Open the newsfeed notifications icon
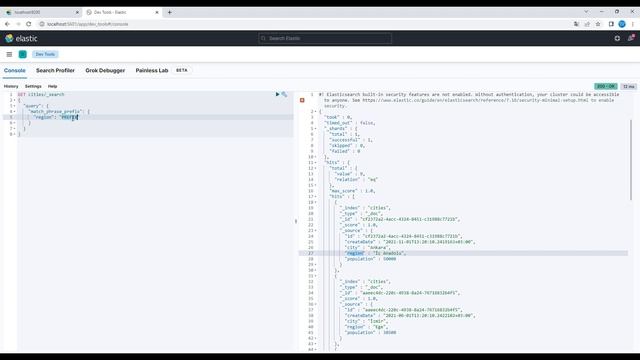The height and width of the screenshot is (360, 640). 631,38
